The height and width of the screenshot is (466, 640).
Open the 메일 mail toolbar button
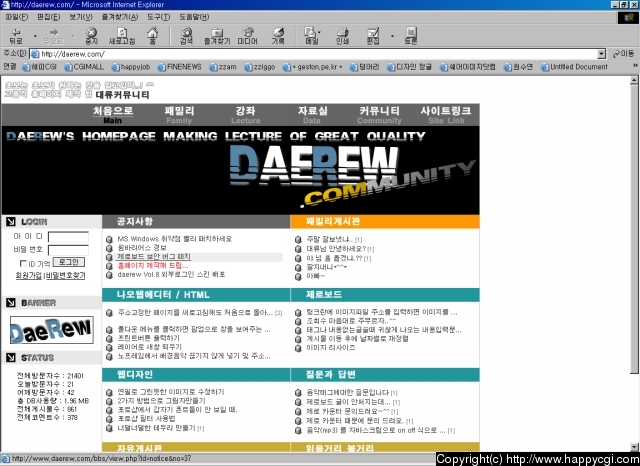(311, 36)
